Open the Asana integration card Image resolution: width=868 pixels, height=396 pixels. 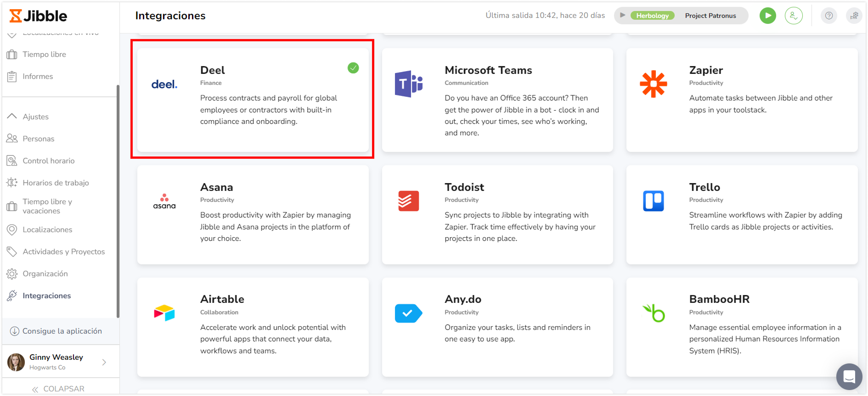[x=253, y=215]
